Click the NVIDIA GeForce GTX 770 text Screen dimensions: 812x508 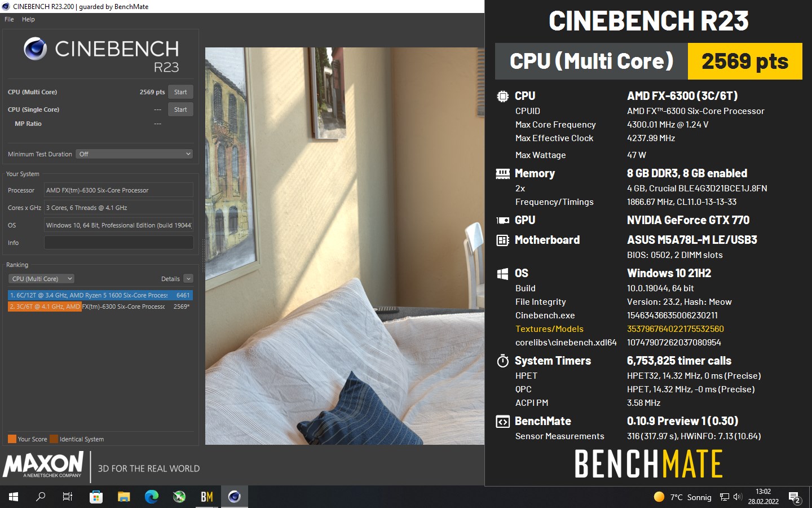coord(688,220)
